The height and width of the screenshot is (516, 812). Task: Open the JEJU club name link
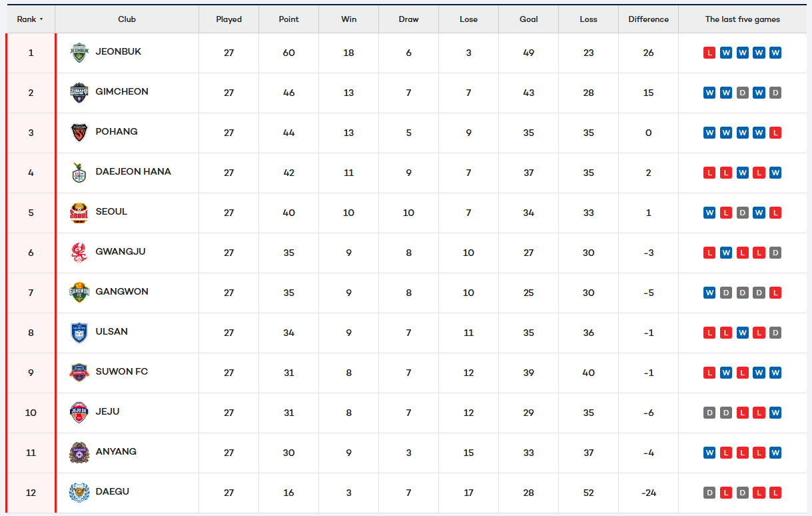[x=107, y=411]
